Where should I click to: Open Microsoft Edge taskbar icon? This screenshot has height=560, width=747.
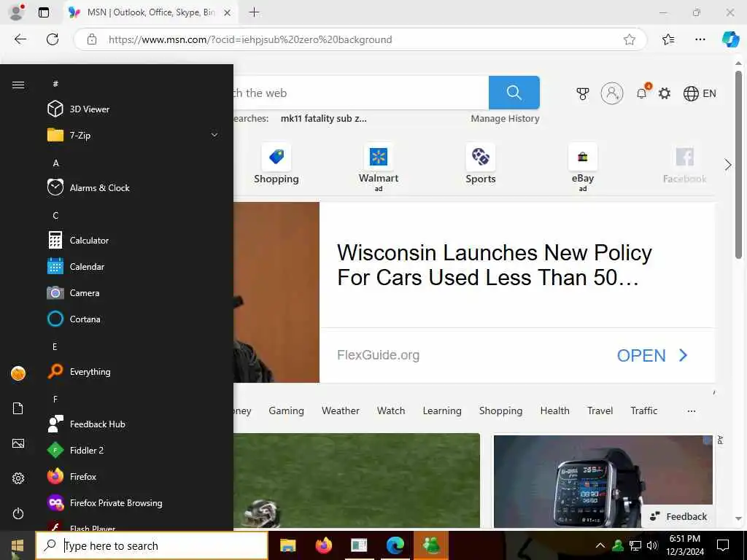pos(395,545)
